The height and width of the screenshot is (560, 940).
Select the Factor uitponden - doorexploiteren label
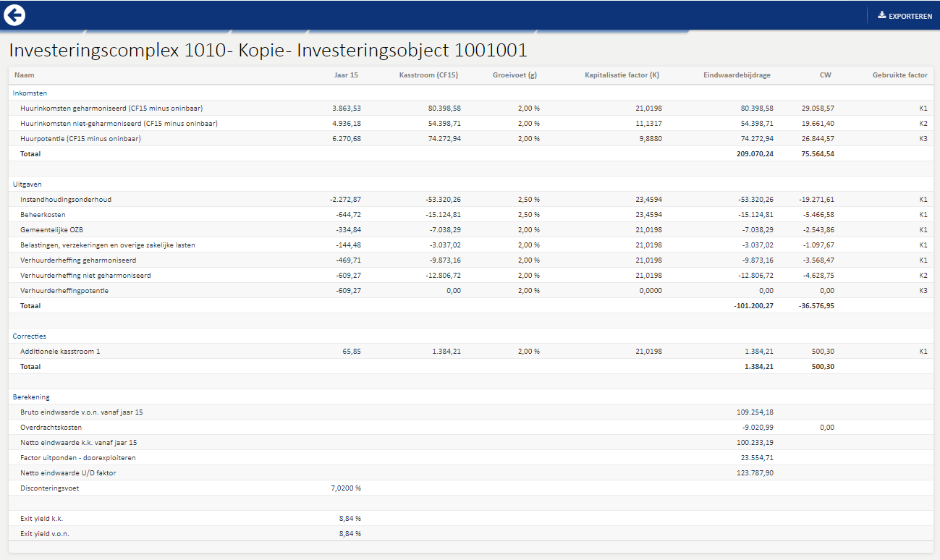point(78,457)
